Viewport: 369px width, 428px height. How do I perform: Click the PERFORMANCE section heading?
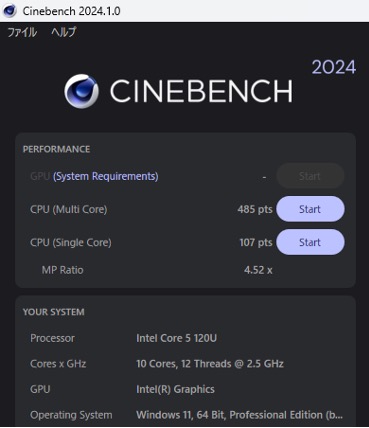(56, 149)
